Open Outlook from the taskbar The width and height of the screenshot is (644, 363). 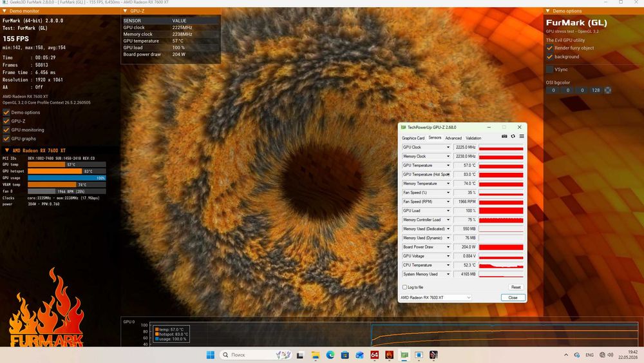pyautogui.click(x=360, y=355)
